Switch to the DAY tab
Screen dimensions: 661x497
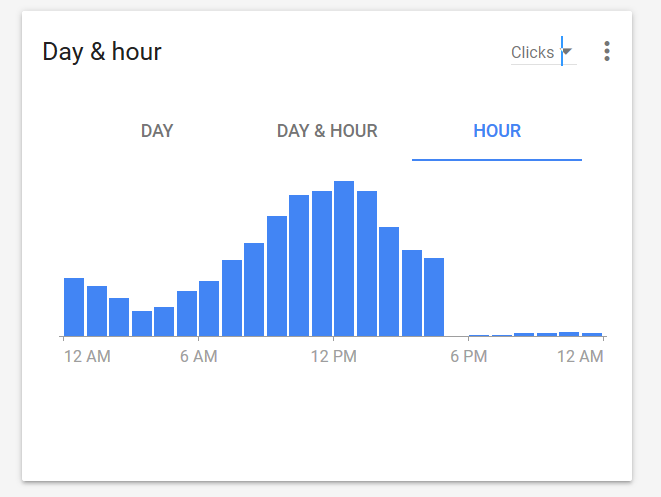tap(157, 131)
